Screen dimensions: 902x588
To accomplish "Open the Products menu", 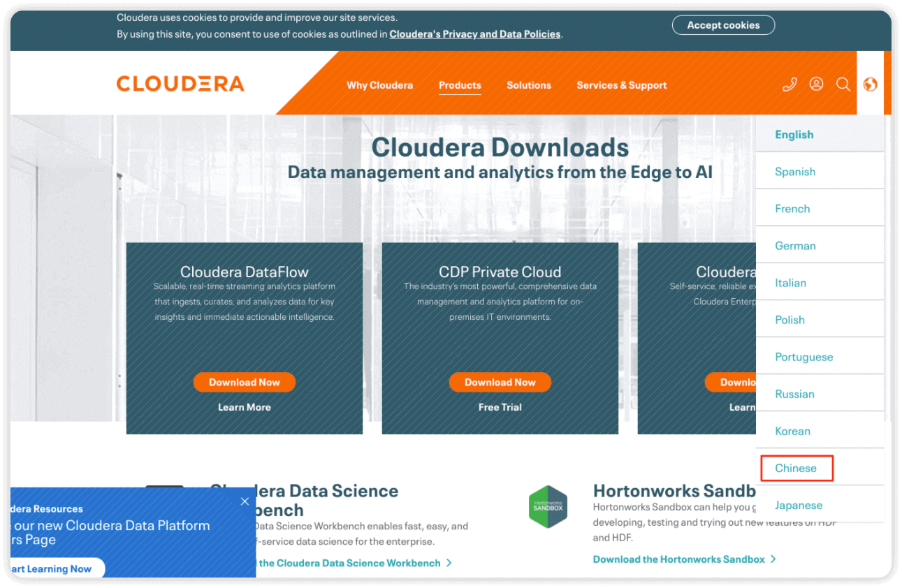I will point(460,85).
